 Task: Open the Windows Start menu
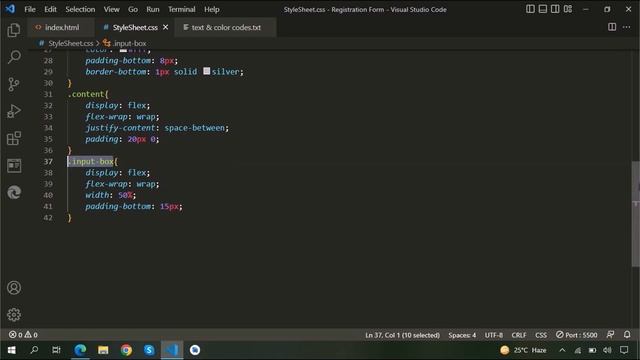(x=11, y=350)
